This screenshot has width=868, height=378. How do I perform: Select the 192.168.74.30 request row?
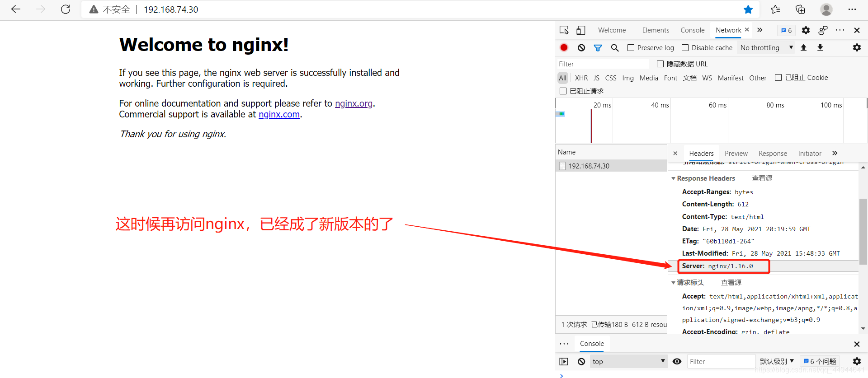(x=611, y=166)
